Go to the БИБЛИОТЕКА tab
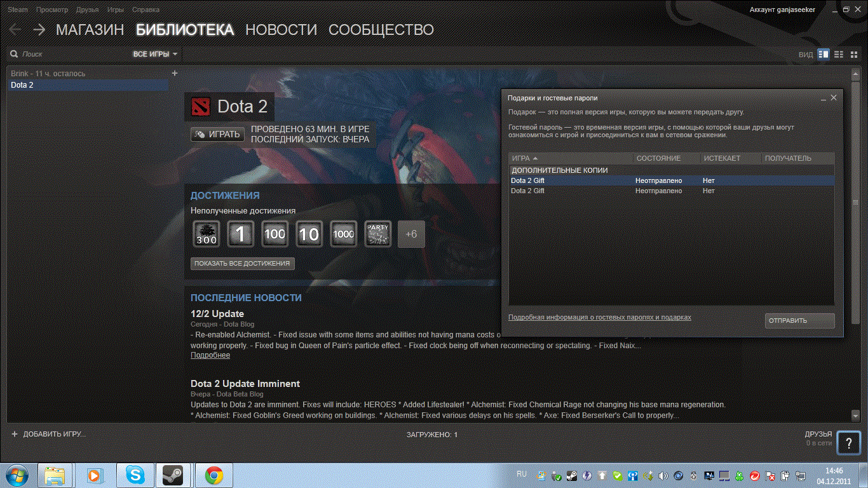This screenshot has height=488, width=868. click(185, 30)
